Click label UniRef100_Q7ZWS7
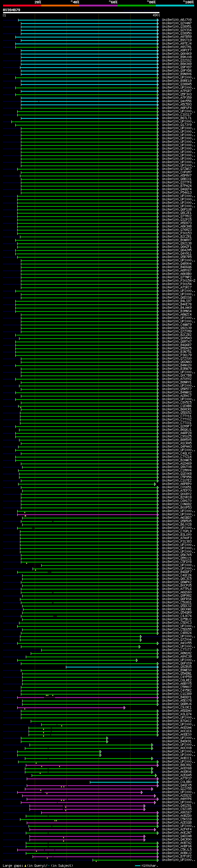Image resolution: width=197 pixels, height=868 pixels. (x=177, y=169)
